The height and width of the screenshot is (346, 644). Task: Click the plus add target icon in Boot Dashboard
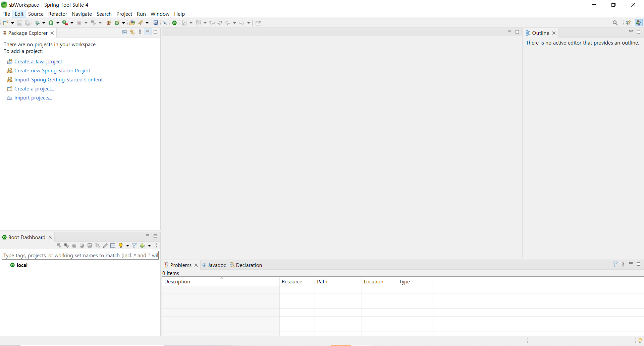pyautogui.click(x=142, y=246)
